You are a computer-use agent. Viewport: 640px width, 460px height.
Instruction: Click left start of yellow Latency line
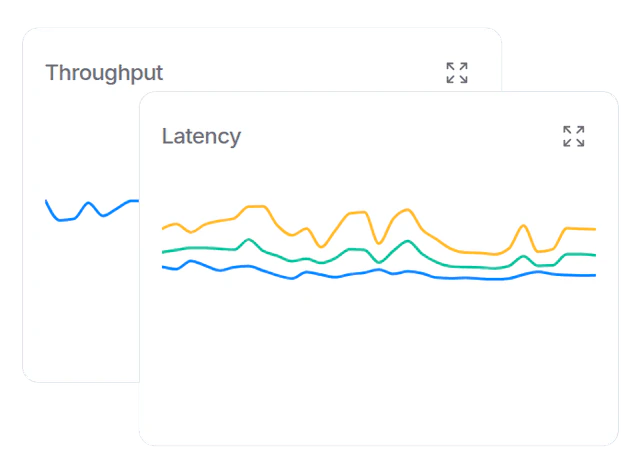(163, 229)
